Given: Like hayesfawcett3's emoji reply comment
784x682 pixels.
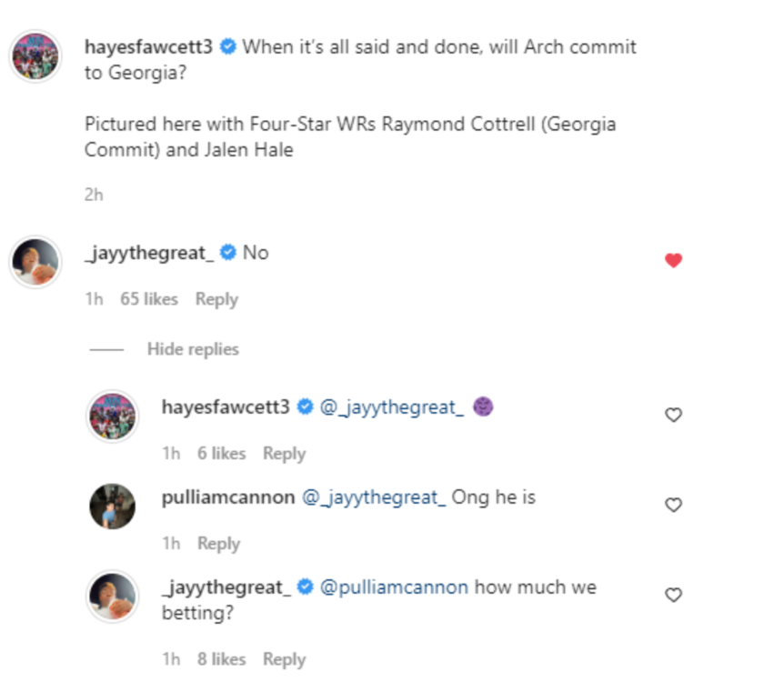Looking at the screenshot, I should coord(673,415).
